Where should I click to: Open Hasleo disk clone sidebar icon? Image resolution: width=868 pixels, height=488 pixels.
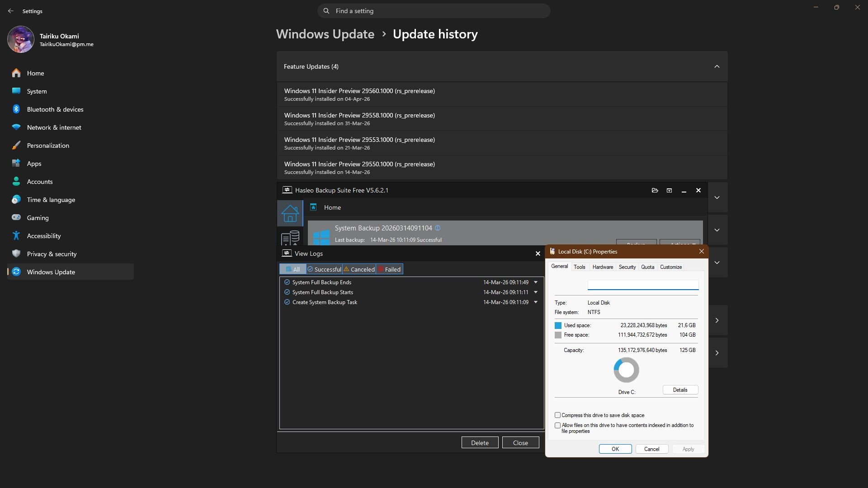pos(290,238)
